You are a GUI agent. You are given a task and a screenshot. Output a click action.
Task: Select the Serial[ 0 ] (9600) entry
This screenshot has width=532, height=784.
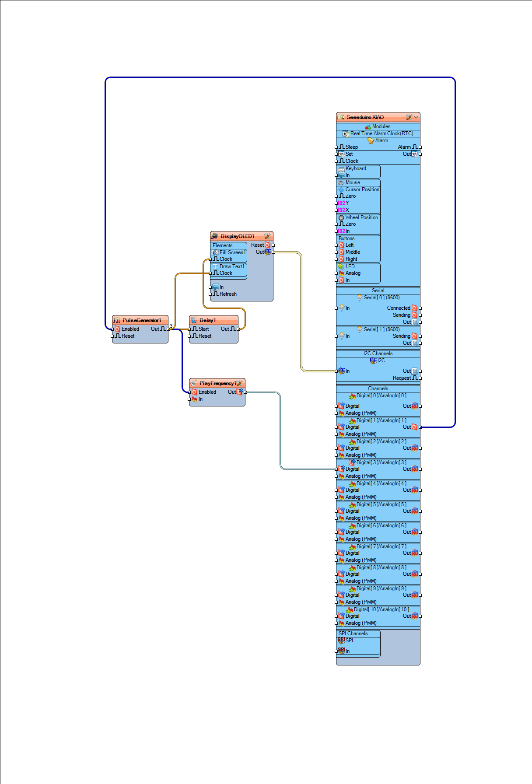click(381, 297)
